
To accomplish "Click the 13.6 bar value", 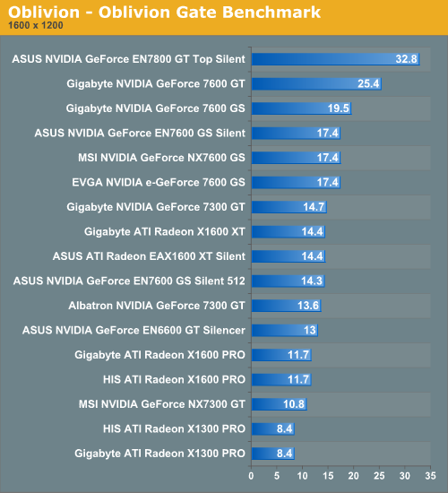I will (x=308, y=306).
